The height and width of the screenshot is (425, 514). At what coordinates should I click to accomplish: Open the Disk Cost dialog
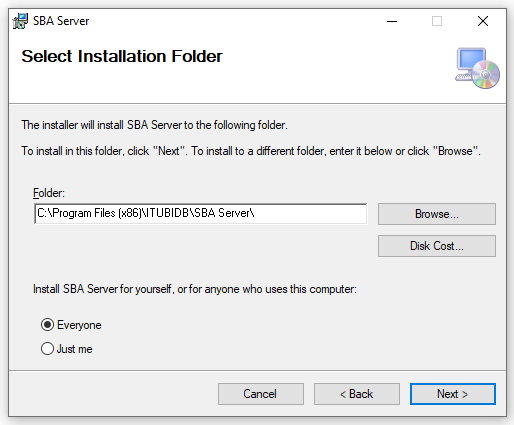point(437,246)
